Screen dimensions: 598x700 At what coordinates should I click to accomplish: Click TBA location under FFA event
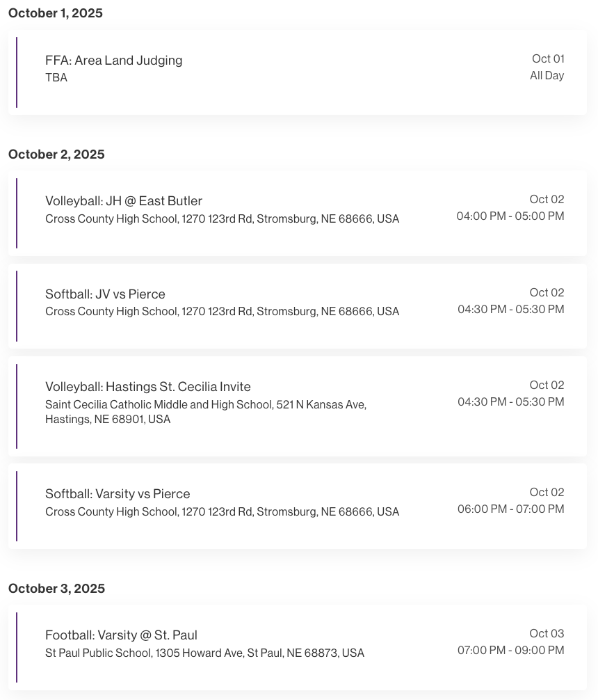pyautogui.click(x=56, y=78)
